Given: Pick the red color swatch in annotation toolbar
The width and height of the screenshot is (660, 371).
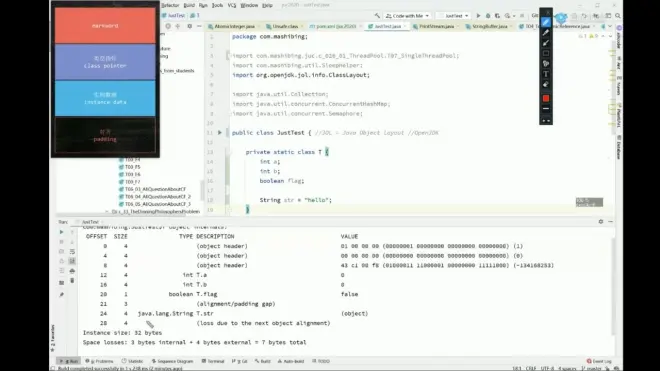Looking at the screenshot, I should coord(546,98).
